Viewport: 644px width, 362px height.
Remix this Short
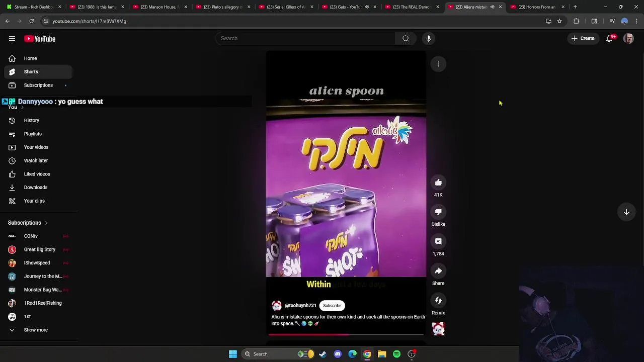tap(438, 301)
